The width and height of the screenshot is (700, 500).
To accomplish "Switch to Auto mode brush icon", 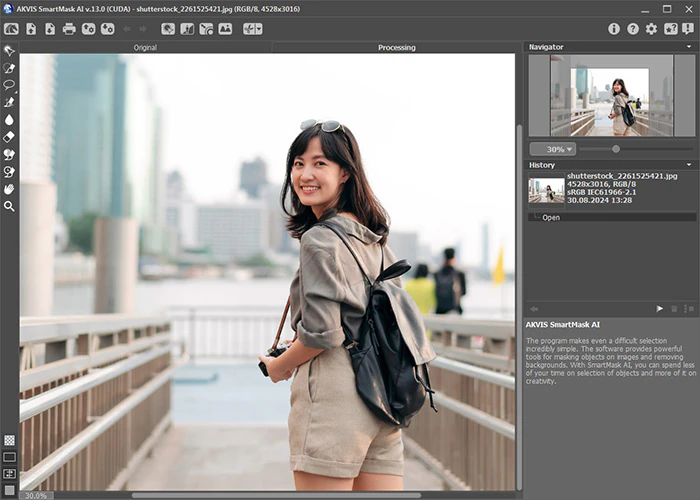I will click(168, 29).
